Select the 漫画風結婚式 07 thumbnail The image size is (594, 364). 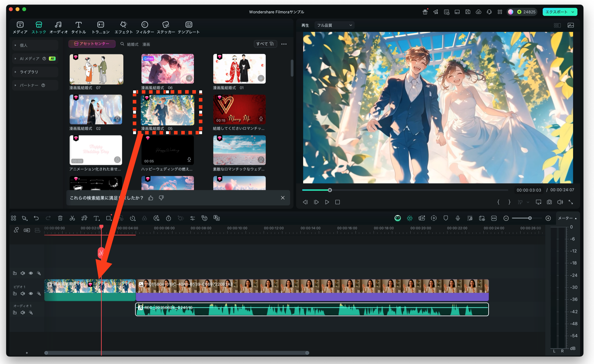tap(96, 69)
